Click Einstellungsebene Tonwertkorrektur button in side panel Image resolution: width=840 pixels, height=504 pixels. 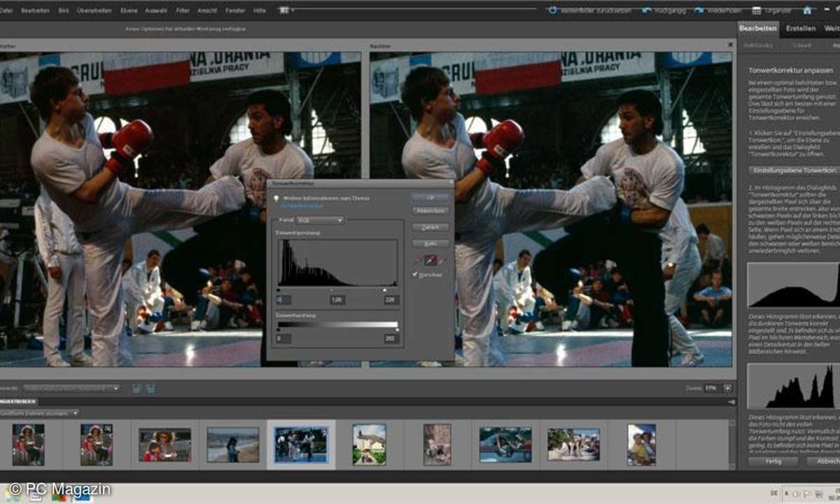[x=793, y=170]
